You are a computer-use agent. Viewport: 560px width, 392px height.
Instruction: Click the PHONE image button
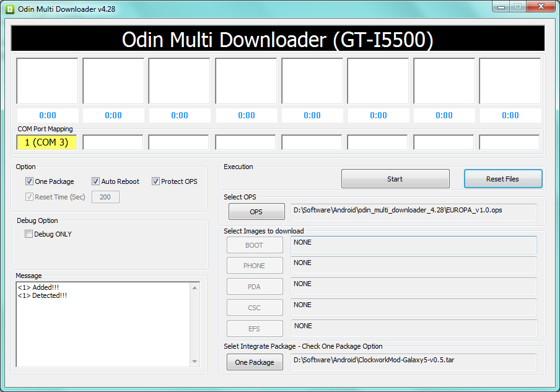pyautogui.click(x=254, y=266)
